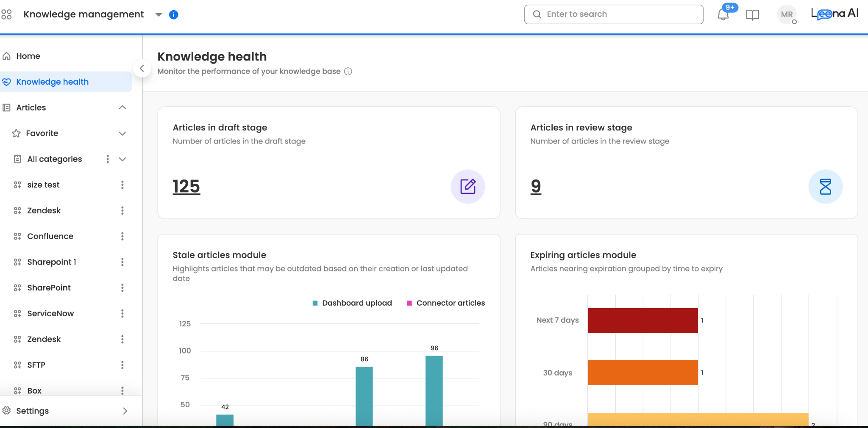Expand the Favorite section chevron
The height and width of the screenshot is (428, 868).
tap(122, 133)
